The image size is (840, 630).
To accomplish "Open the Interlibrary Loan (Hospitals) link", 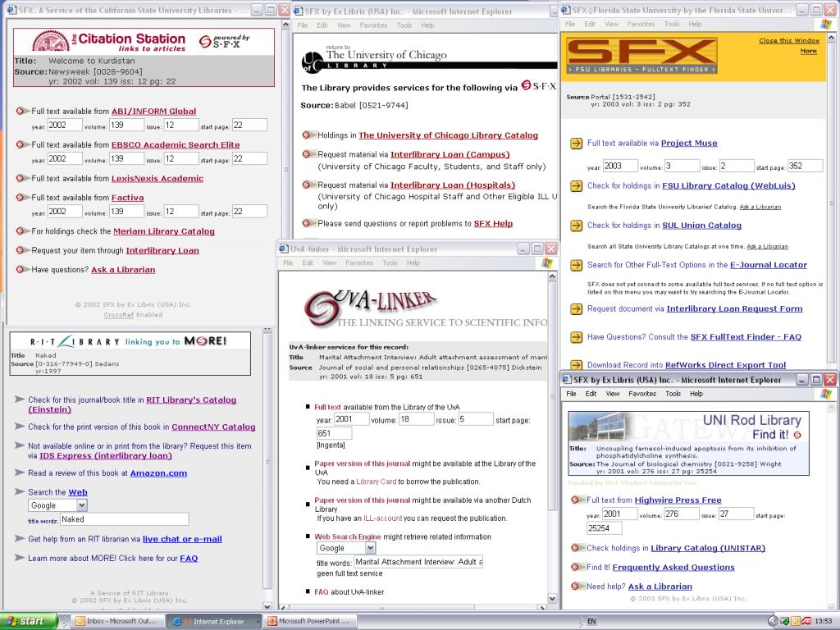I will click(x=453, y=185).
